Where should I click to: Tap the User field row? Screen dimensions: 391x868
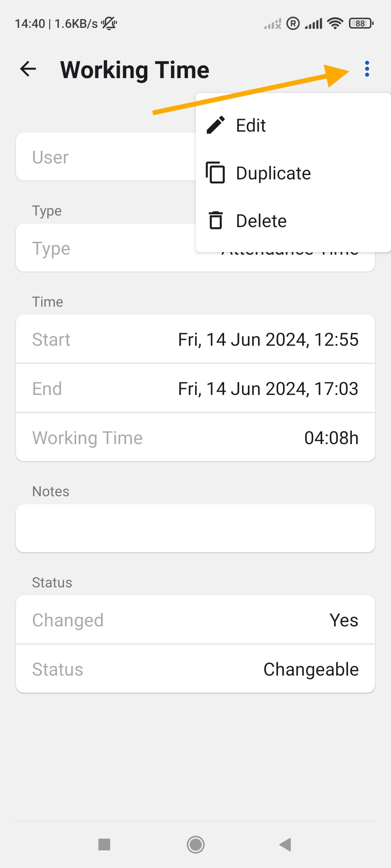coord(106,157)
